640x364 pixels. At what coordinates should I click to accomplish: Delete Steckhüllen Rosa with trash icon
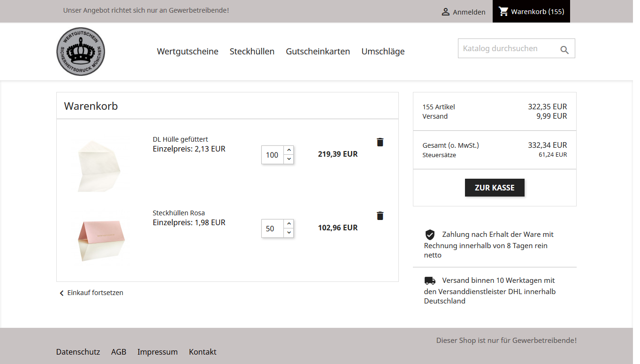click(380, 216)
